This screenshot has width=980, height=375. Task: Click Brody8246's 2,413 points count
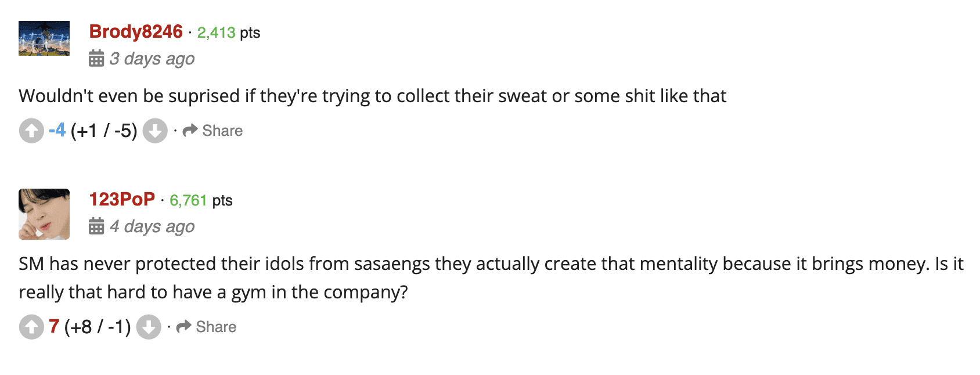(216, 33)
